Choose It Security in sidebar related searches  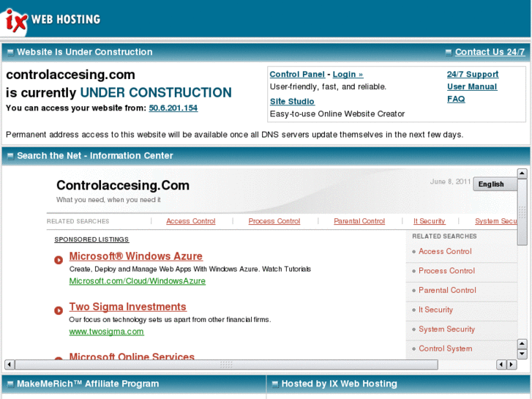[x=435, y=310]
